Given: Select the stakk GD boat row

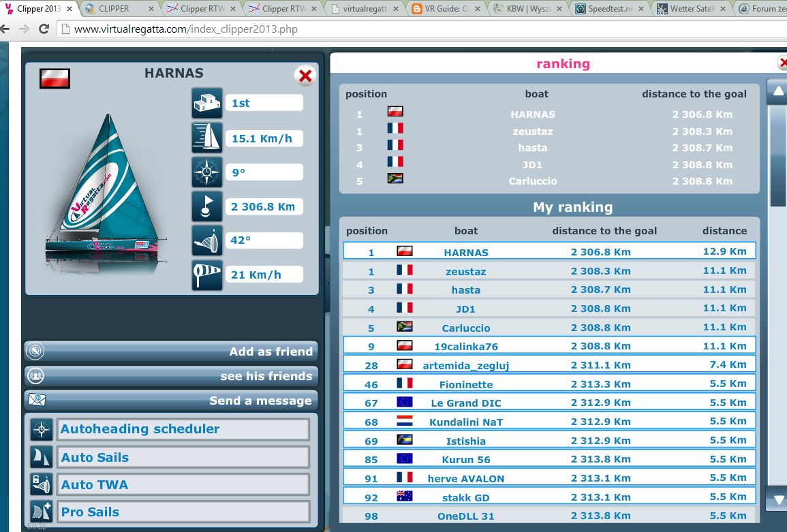Looking at the screenshot, I should pyautogui.click(x=549, y=497).
